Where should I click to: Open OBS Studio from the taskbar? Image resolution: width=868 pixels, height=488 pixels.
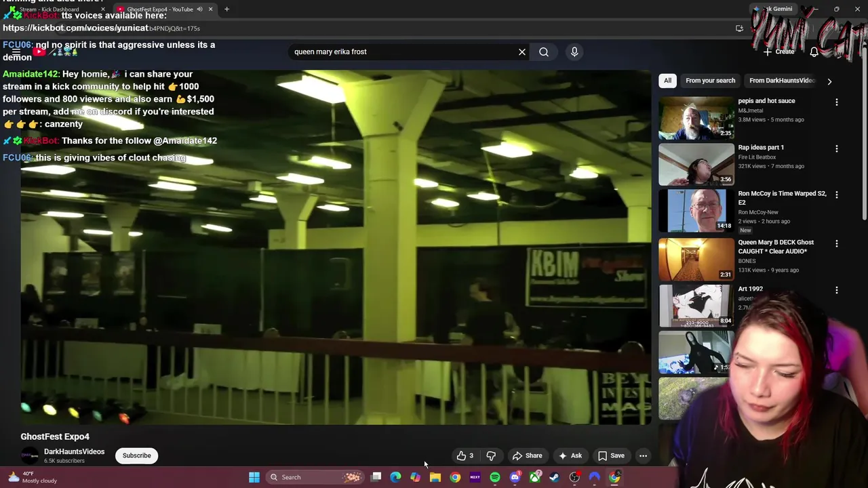574,477
